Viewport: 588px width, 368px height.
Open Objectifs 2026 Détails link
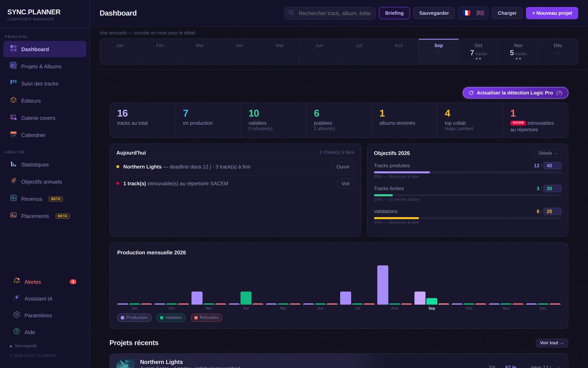pos(548,153)
